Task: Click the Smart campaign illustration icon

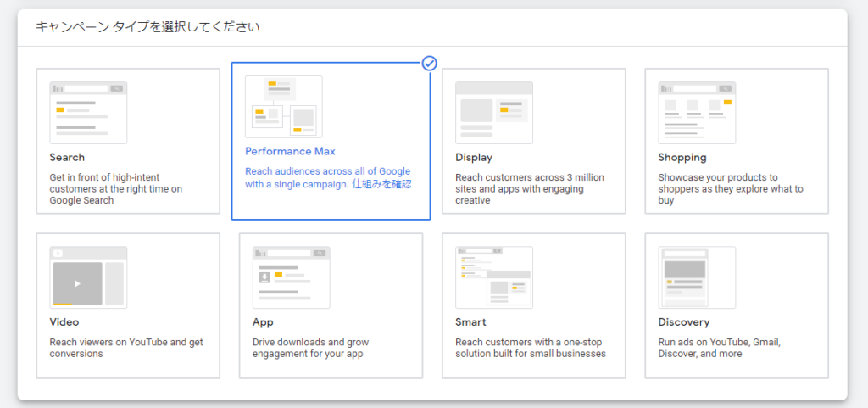Action: [x=494, y=277]
